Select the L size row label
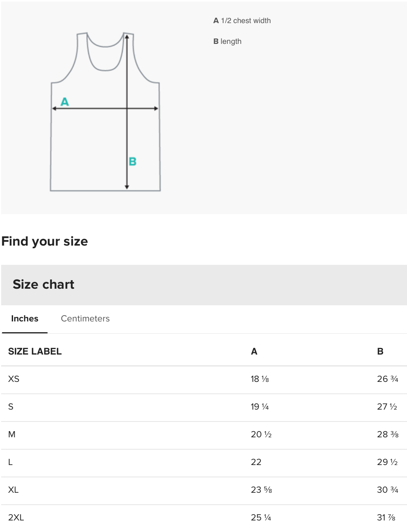 pyautogui.click(x=10, y=462)
